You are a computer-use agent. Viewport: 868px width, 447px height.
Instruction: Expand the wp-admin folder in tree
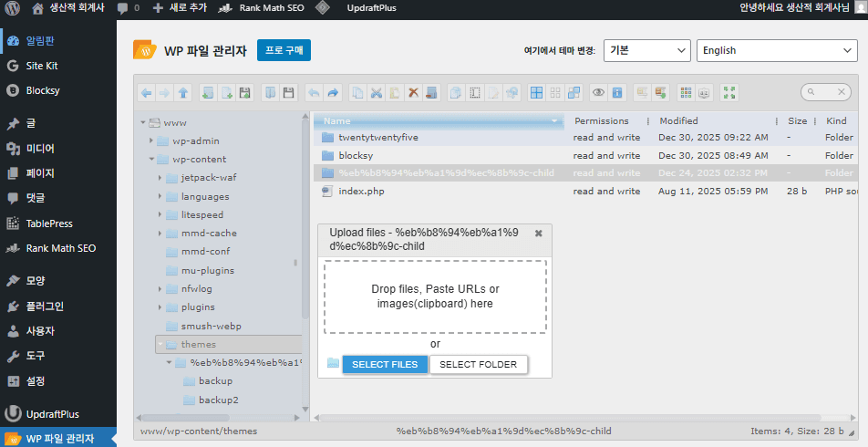151,140
